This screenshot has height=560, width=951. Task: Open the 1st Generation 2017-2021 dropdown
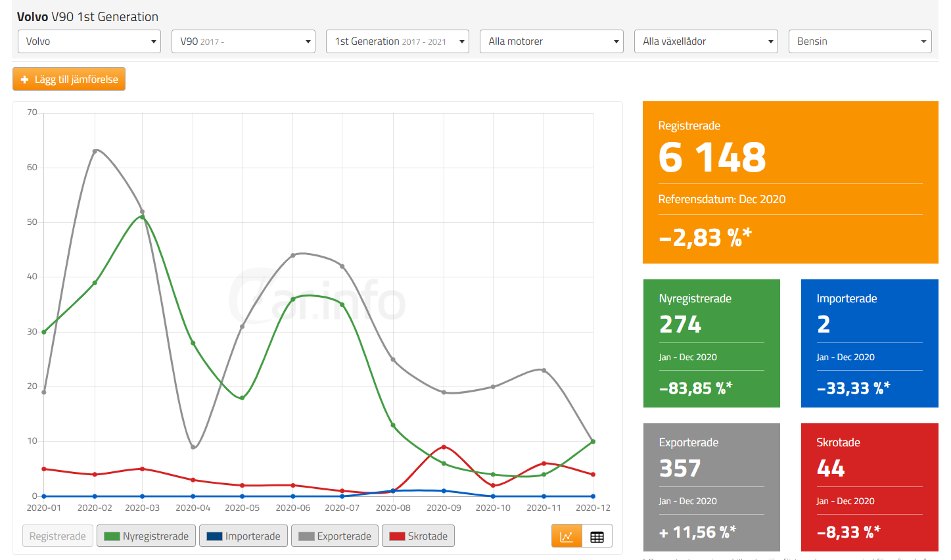click(x=398, y=41)
